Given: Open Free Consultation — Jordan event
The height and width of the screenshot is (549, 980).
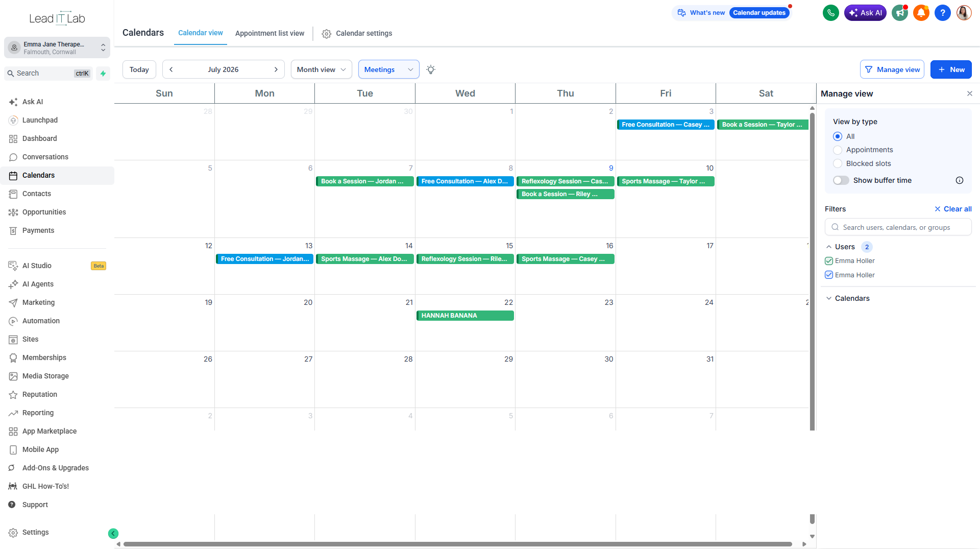Looking at the screenshot, I should [x=264, y=259].
